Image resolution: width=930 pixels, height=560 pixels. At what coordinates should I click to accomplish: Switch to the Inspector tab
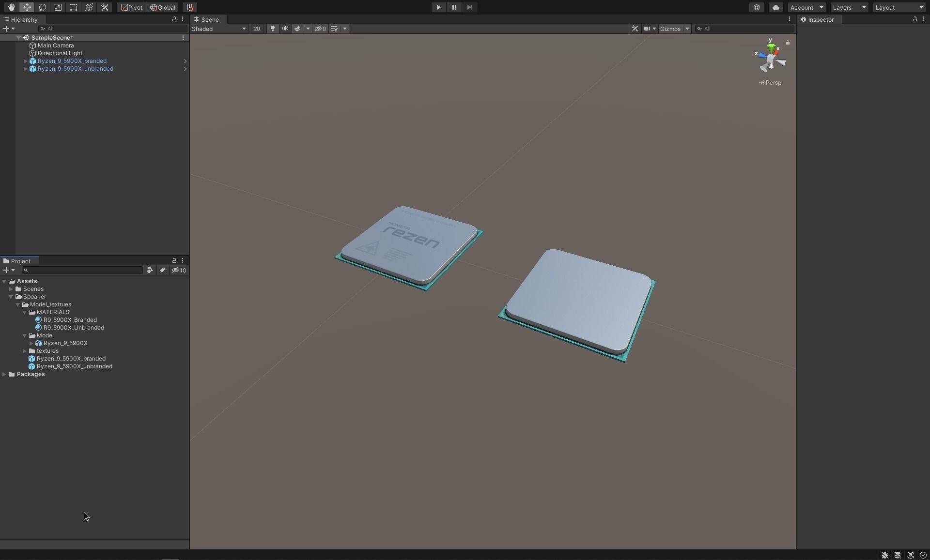coord(818,19)
